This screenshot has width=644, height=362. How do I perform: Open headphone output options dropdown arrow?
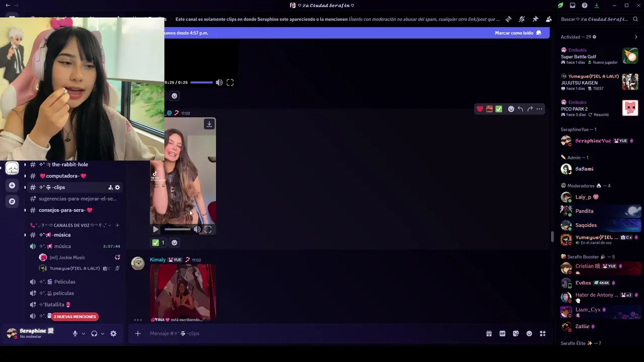click(103, 333)
